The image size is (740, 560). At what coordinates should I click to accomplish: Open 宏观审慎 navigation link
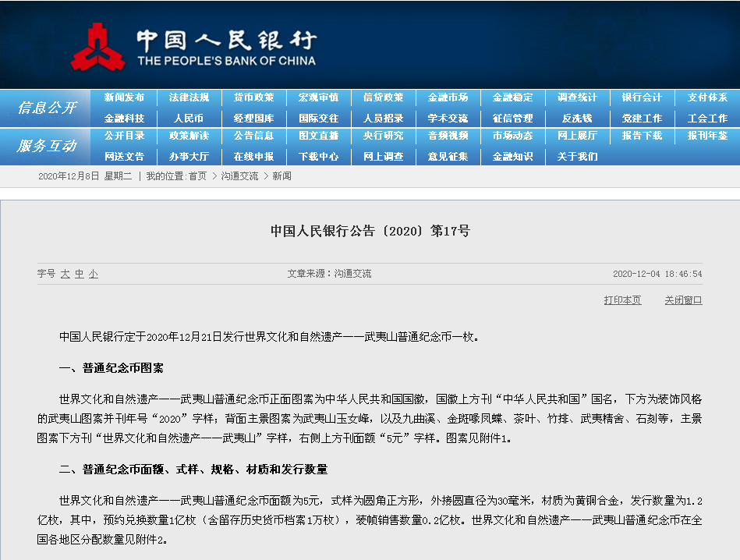(319, 97)
